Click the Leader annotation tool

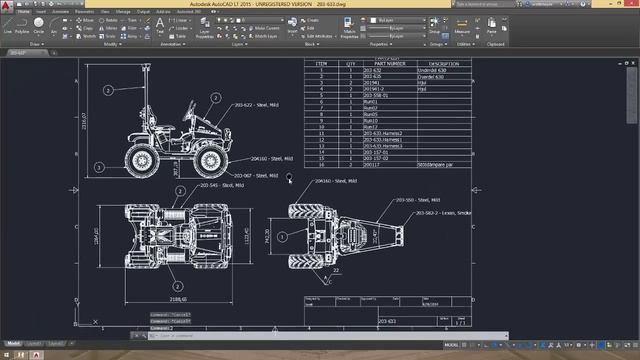click(179, 28)
